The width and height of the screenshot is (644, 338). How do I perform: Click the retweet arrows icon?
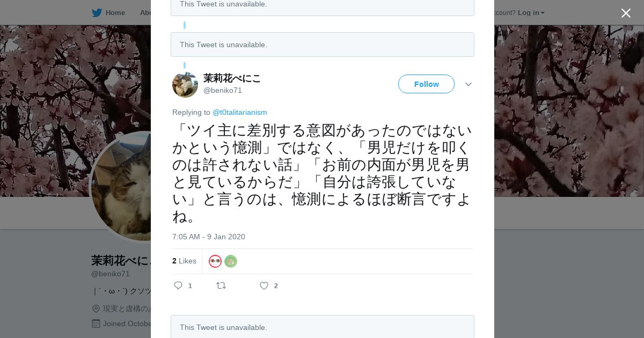[x=221, y=285]
